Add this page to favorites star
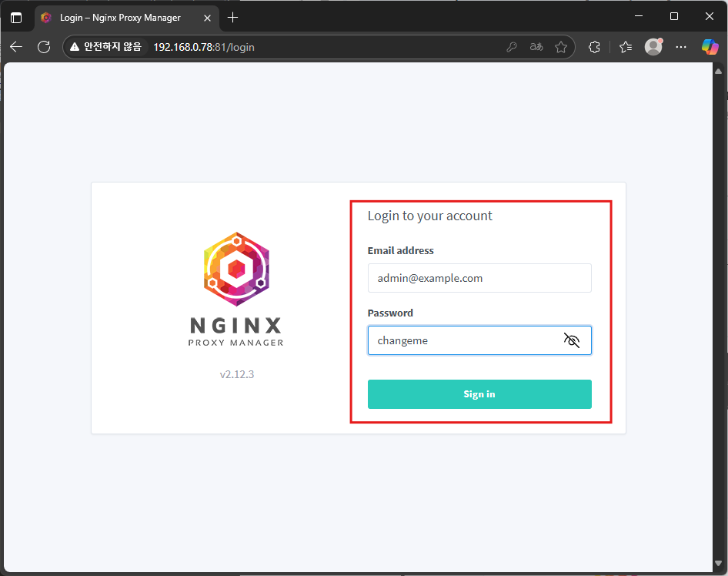This screenshot has height=576, width=728. pos(561,47)
